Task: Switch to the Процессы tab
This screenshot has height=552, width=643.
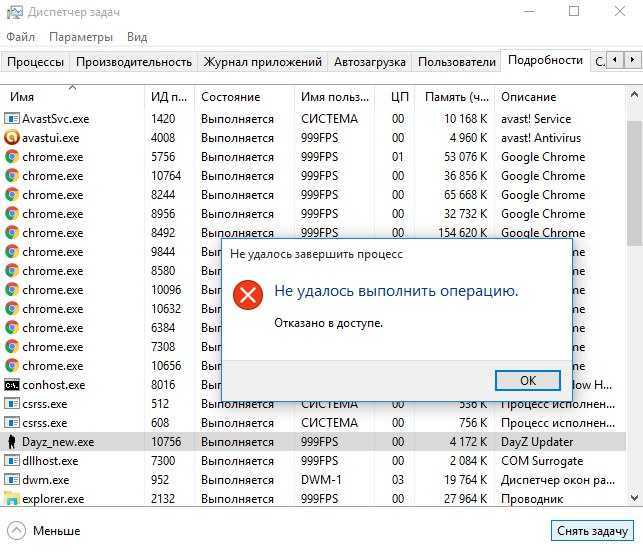Action: tap(35, 62)
